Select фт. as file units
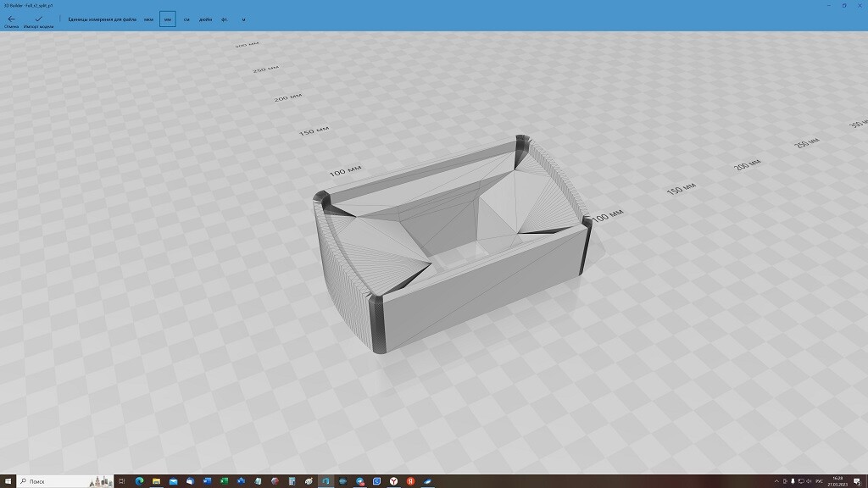Screen dimensions: 868x488 click(224, 19)
